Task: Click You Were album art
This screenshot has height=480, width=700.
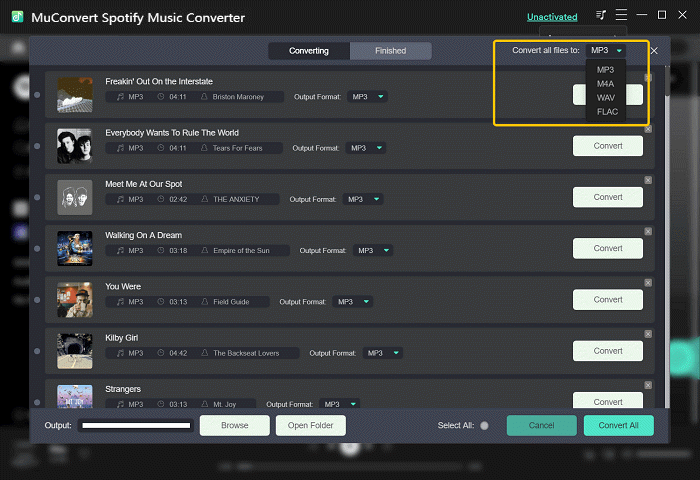Action: coord(75,300)
